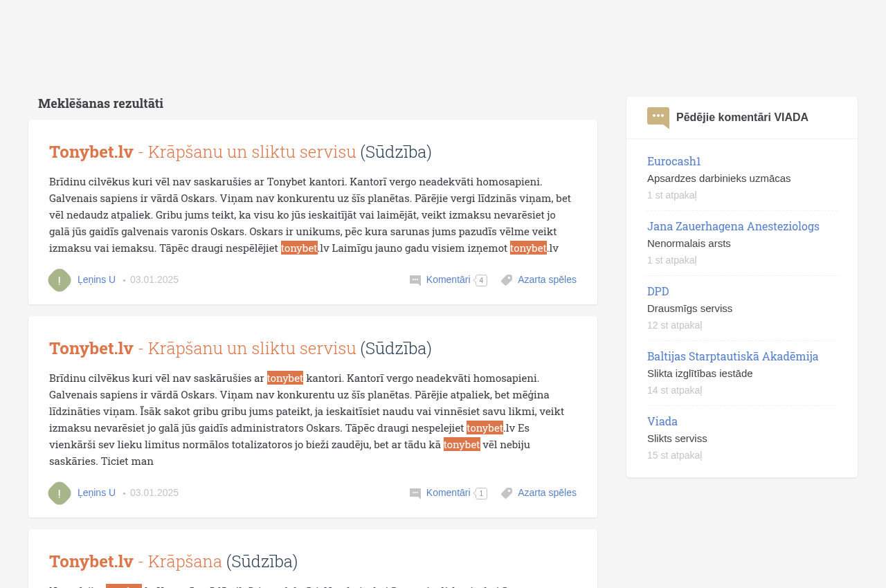Open Tonybet.lv Krāpšana complaint title

pyautogui.click(x=173, y=561)
